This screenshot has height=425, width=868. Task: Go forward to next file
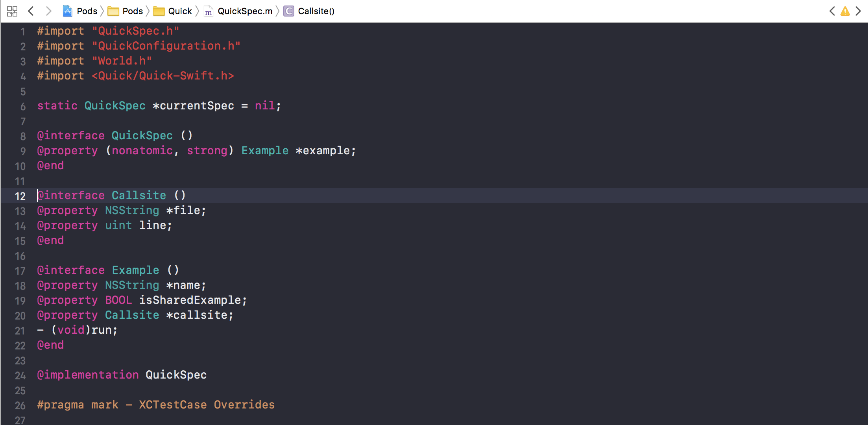[x=48, y=11]
